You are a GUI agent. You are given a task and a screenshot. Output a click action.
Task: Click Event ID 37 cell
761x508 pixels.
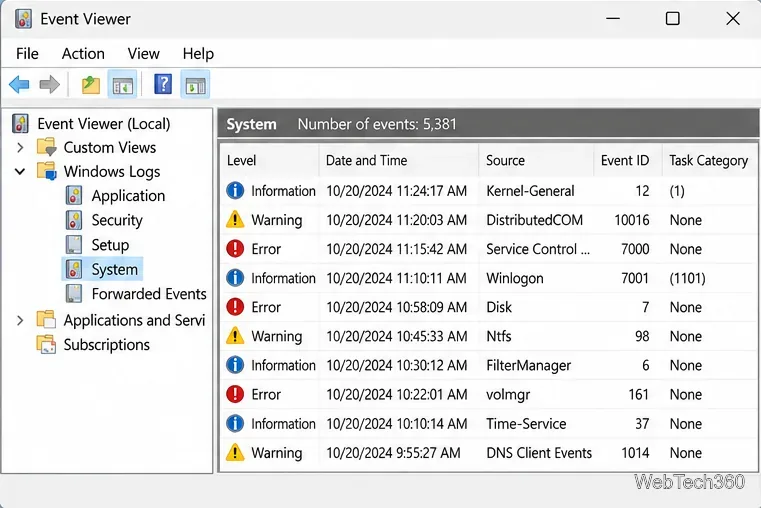(x=642, y=424)
